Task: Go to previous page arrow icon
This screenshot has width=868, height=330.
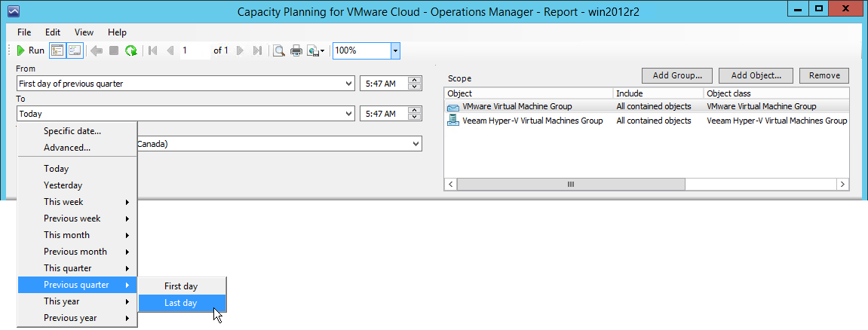Action: (170, 50)
